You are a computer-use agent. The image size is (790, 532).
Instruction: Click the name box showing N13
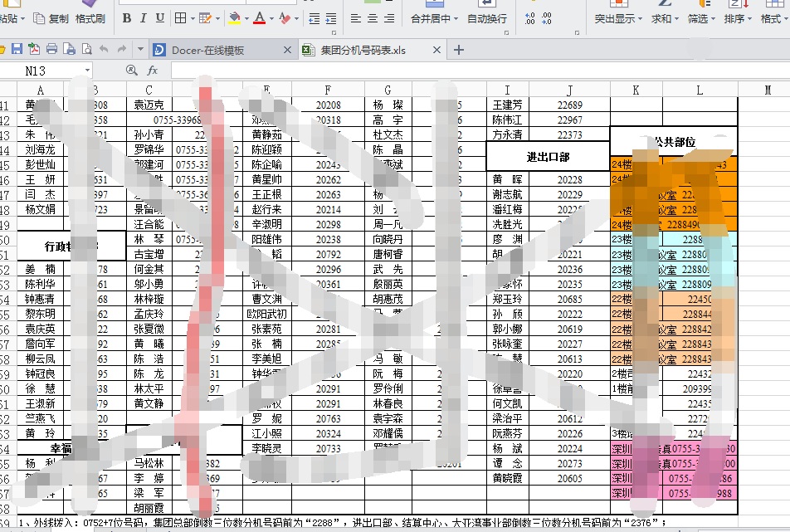tap(41, 70)
